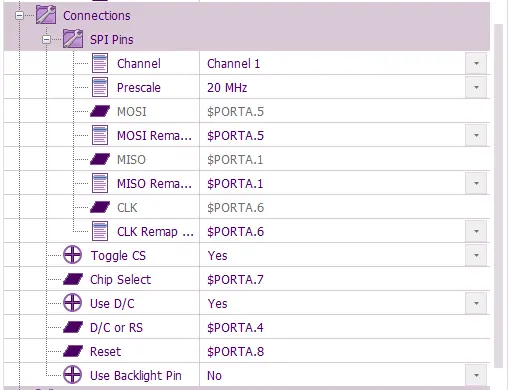Open the Prescale 20 MHz dropdown

pyautogui.click(x=476, y=87)
